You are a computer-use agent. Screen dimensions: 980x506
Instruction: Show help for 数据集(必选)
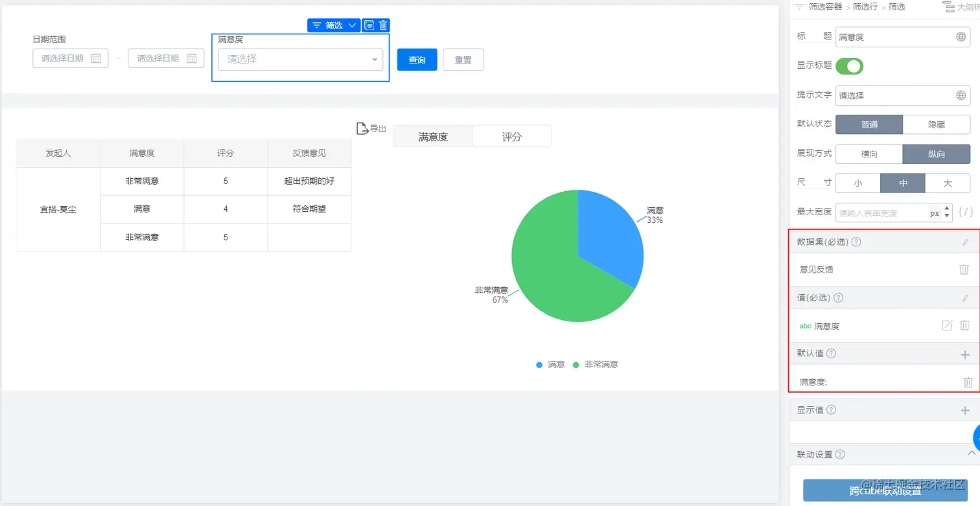(x=856, y=242)
